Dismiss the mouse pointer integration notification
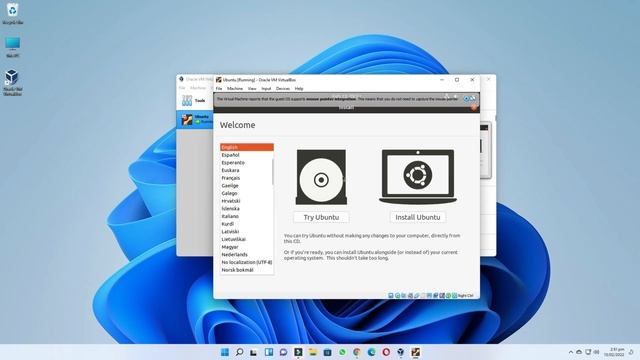This screenshot has width=640, height=360. (466, 99)
